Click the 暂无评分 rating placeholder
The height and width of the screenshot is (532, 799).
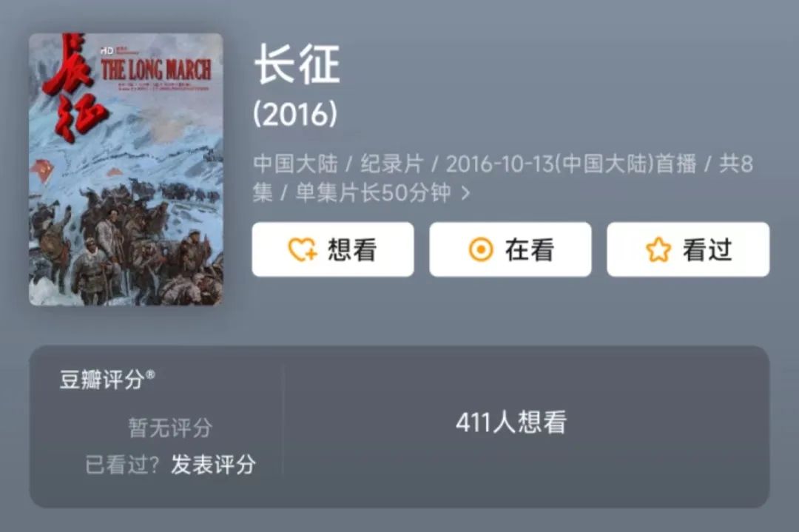pyautogui.click(x=170, y=428)
